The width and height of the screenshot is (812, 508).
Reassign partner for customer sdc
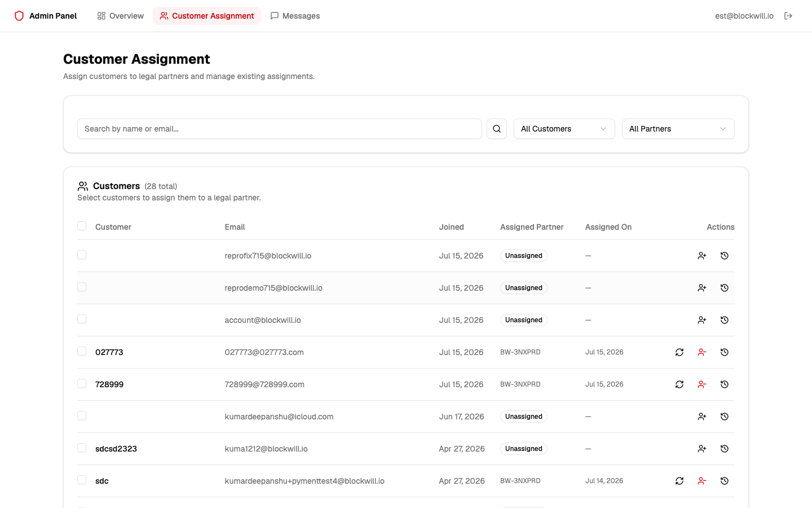coord(679,481)
